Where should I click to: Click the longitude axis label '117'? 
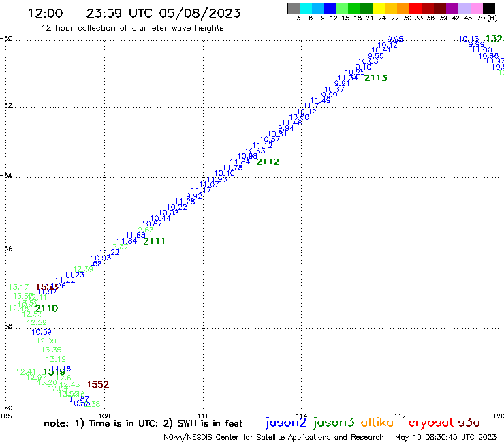click(400, 416)
